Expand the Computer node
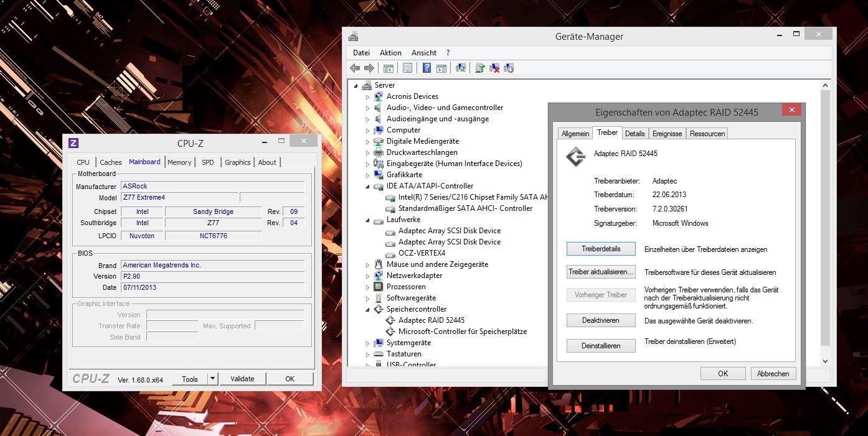Viewport: 868px width, 436px height. pos(367,131)
